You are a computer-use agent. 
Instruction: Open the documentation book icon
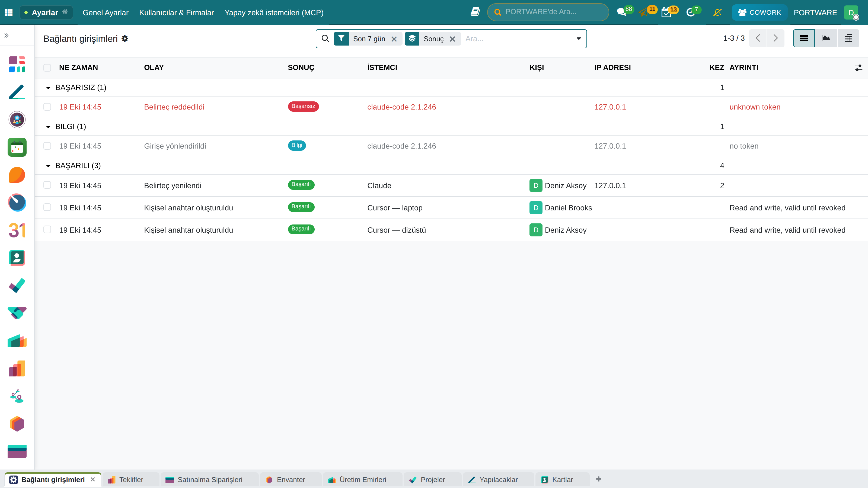(x=475, y=12)
